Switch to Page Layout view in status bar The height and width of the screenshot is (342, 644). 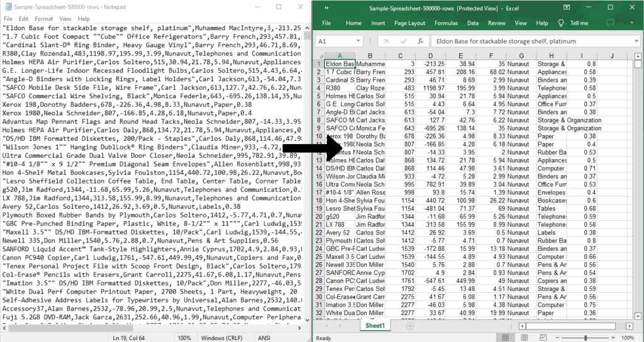click(x=525, y=338)
